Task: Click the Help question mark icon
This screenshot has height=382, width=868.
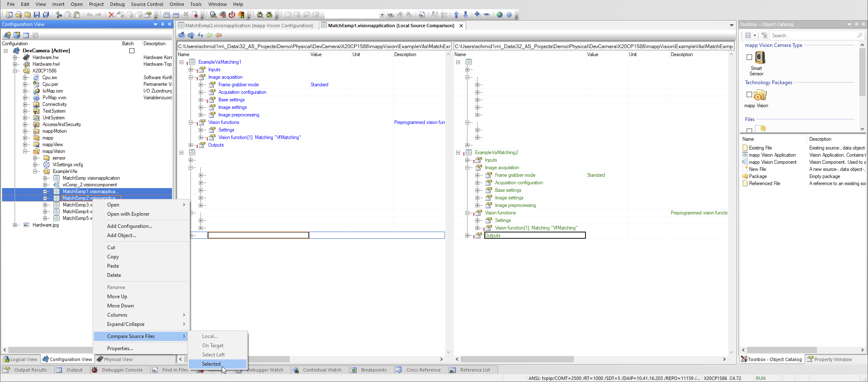Action: (509, 15)
